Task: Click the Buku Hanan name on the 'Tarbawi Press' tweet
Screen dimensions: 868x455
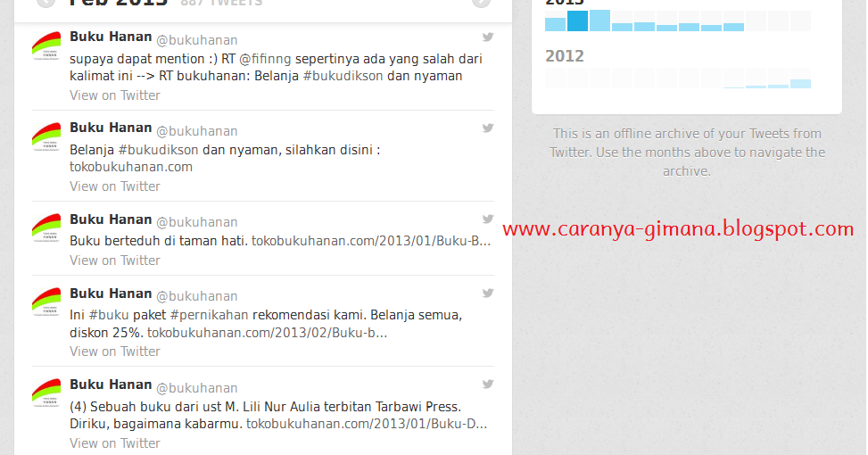Action: (111, 385)
